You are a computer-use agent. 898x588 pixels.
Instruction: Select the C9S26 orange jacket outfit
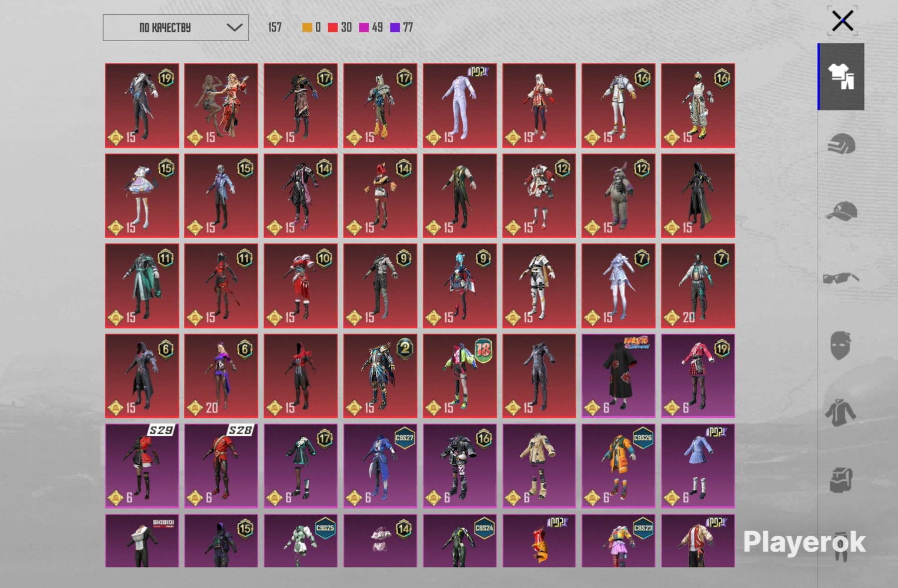pyautogui.click(x=619, y=466)
